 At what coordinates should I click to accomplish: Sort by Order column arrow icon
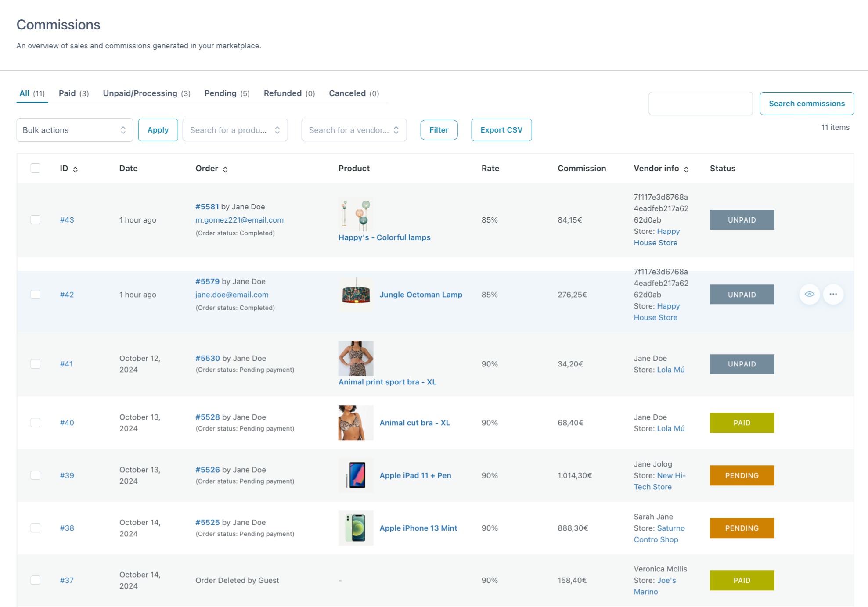coord(225,169)
